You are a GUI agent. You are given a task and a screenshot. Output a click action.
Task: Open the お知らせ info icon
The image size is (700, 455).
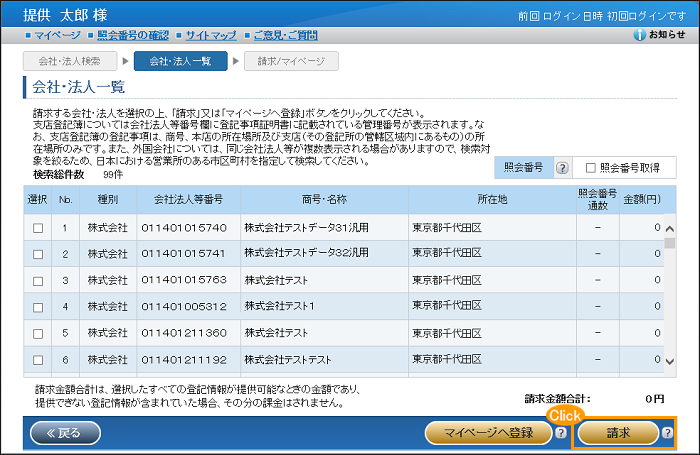[x=639, y=35]
